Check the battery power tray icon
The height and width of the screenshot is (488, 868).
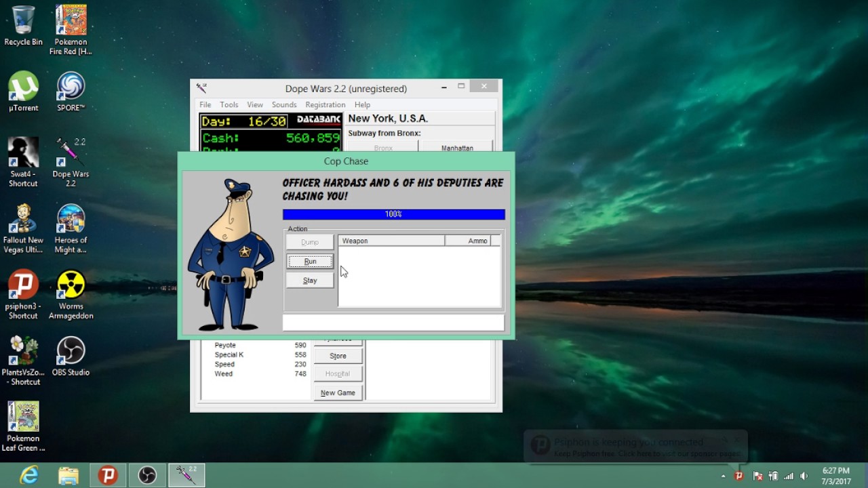(x=773, y=476)
